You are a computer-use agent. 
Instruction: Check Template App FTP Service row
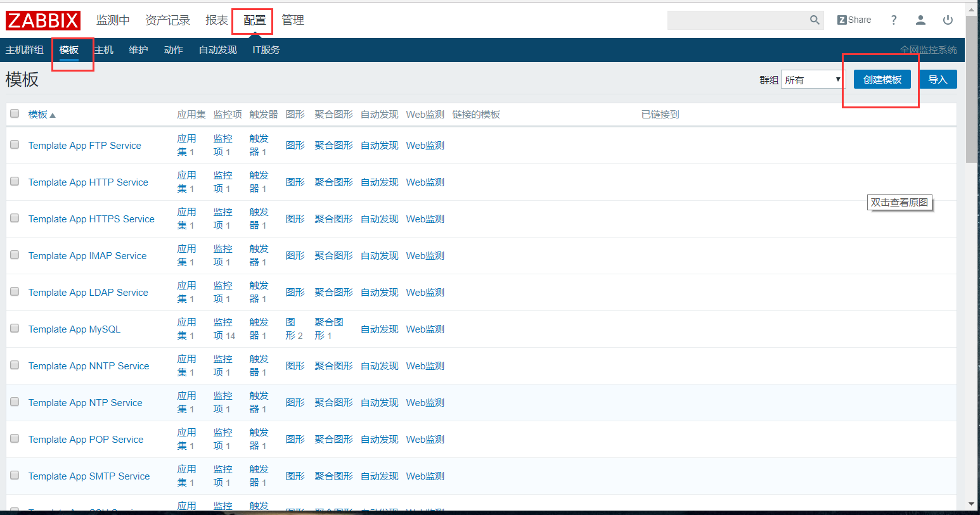pos(15,145)
